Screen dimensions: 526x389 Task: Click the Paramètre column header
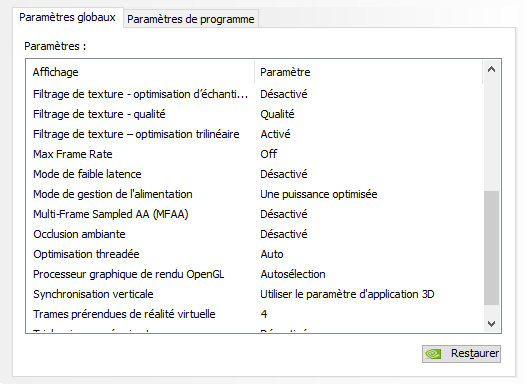tap(369, 72)
